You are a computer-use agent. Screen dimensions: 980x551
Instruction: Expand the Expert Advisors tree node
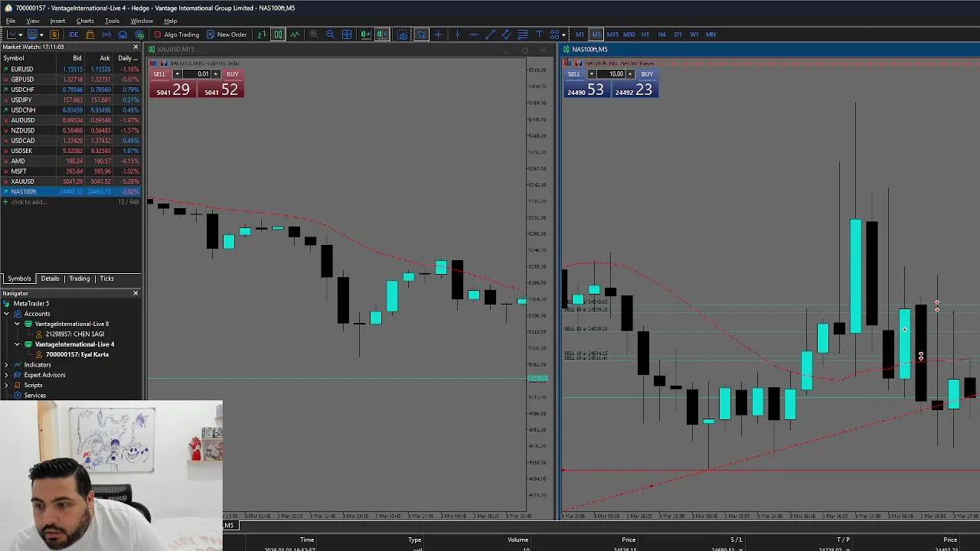[x=6, y=375]
